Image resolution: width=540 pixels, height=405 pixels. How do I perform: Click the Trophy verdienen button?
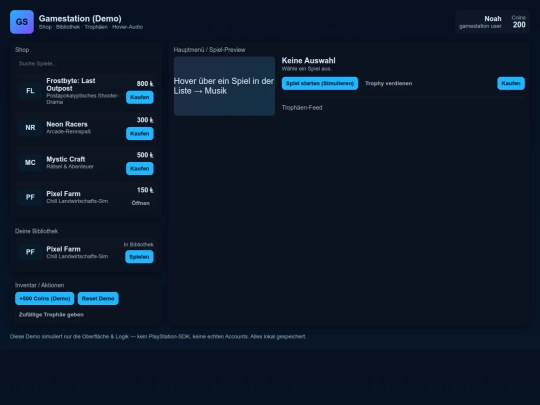tap(388, 83)
